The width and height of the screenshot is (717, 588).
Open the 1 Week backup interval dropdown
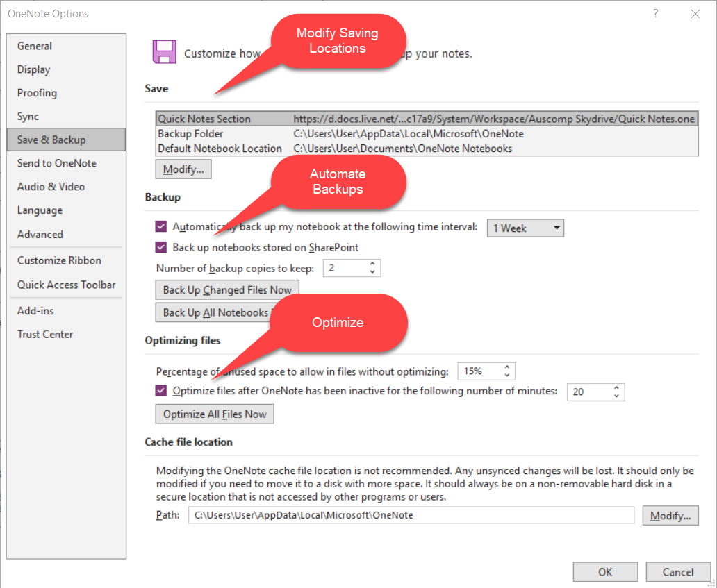pos(525,228)
